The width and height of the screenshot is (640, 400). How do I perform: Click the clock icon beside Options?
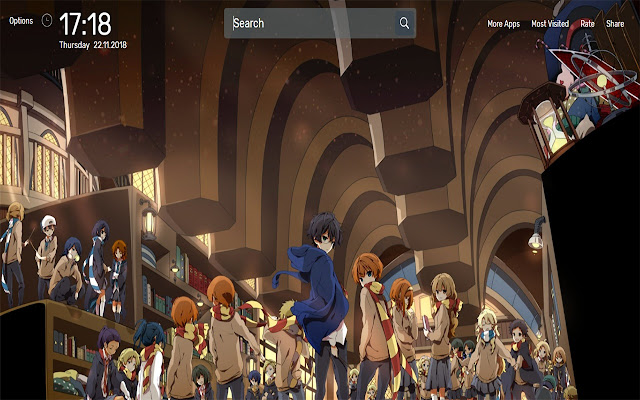click(x=47, y=20)
